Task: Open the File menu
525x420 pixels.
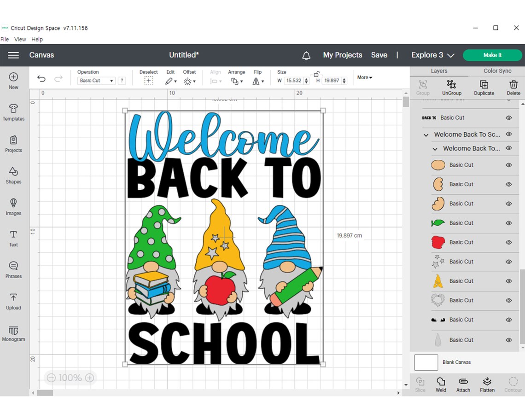Action: 5,39
